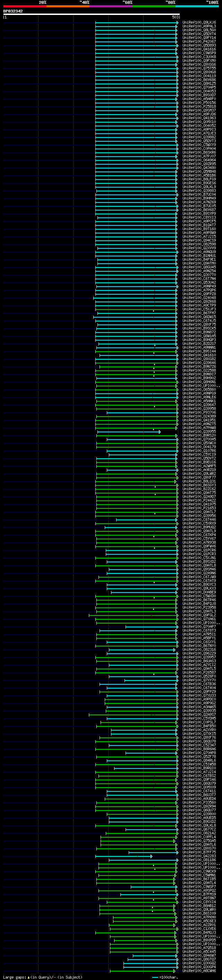Select hit UniRef100_Q8GTQ7
Screen dimensions: 222x980
click(x=199, y=959)
